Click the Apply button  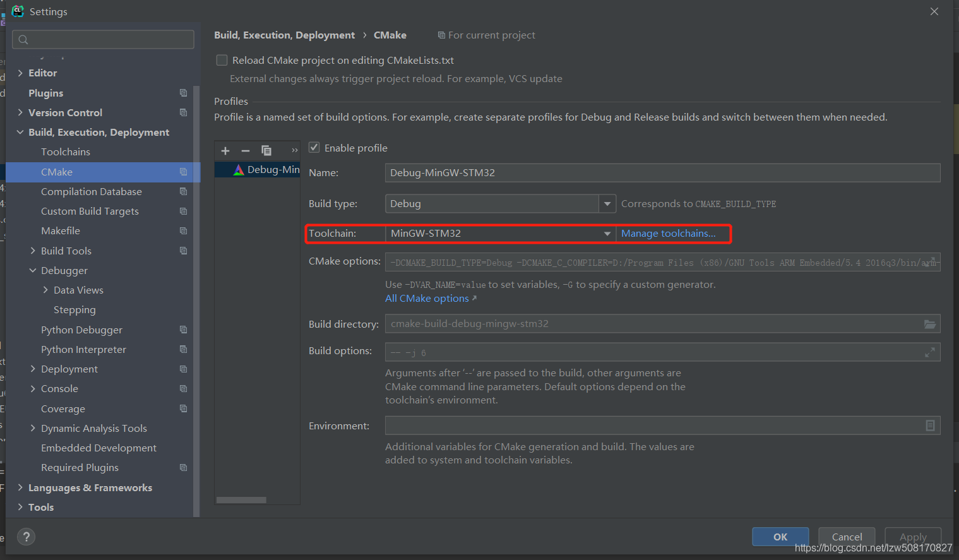point(913,537)
